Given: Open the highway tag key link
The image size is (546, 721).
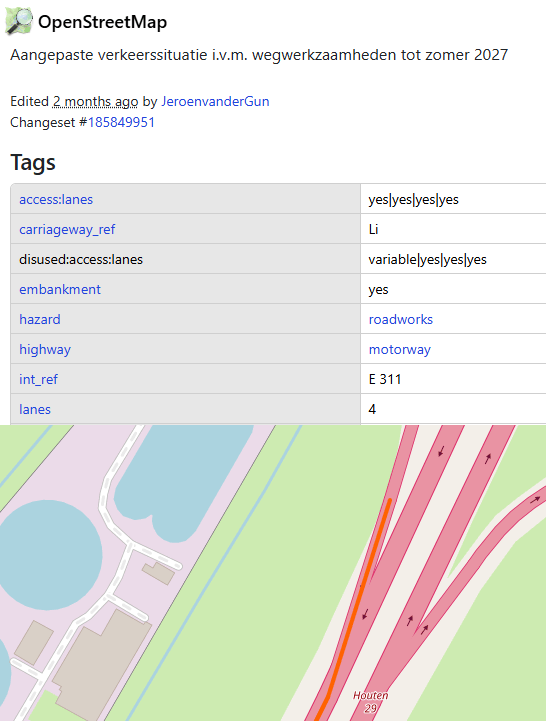Looking at the screenshot, I should [45, 349].
